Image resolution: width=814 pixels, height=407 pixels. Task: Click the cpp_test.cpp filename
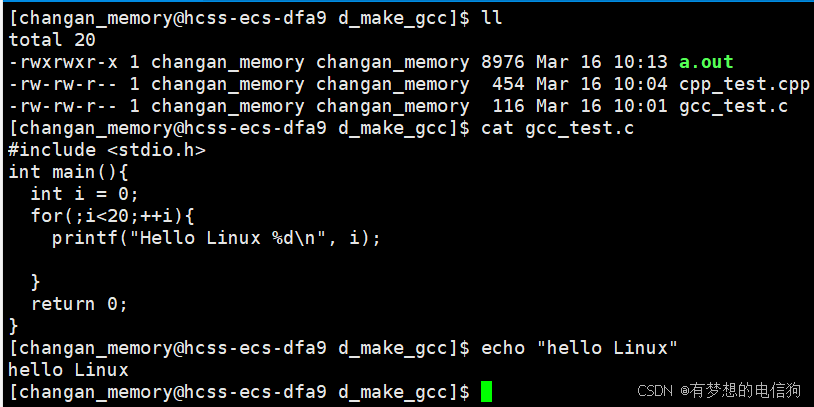[x=744, y=85]
